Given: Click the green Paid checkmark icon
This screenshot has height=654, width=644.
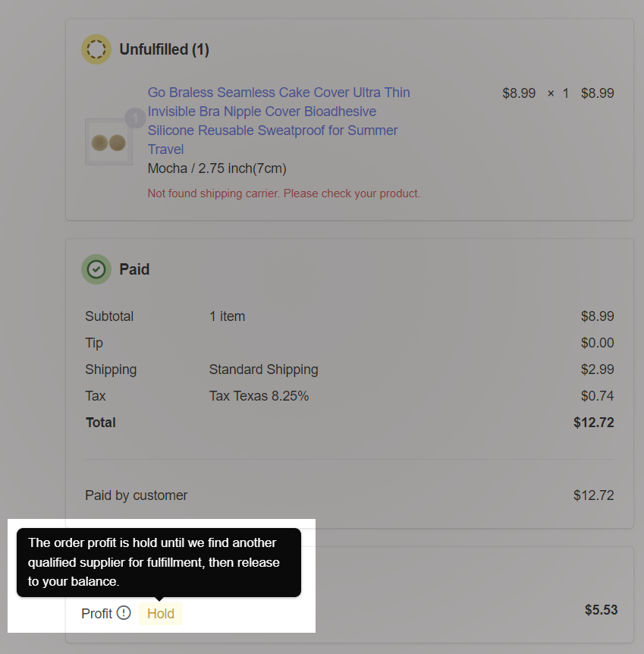Looking at the screenshot, I should (96, 269).
